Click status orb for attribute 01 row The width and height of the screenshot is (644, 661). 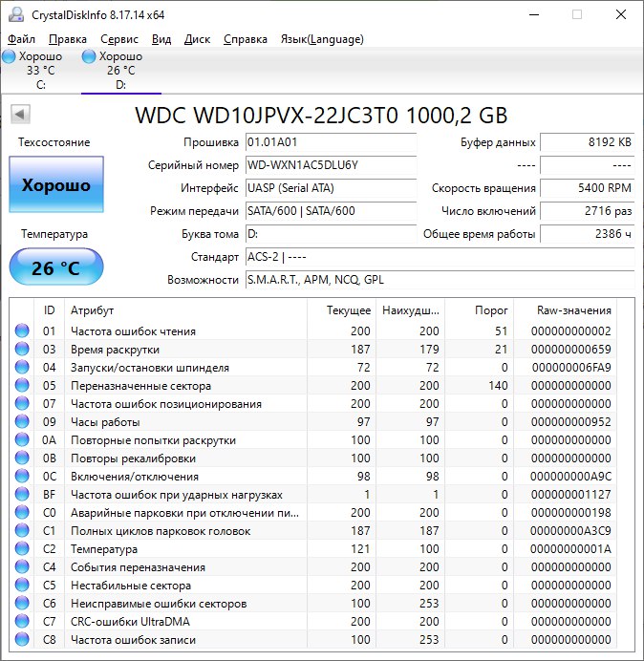pos(22,331)
